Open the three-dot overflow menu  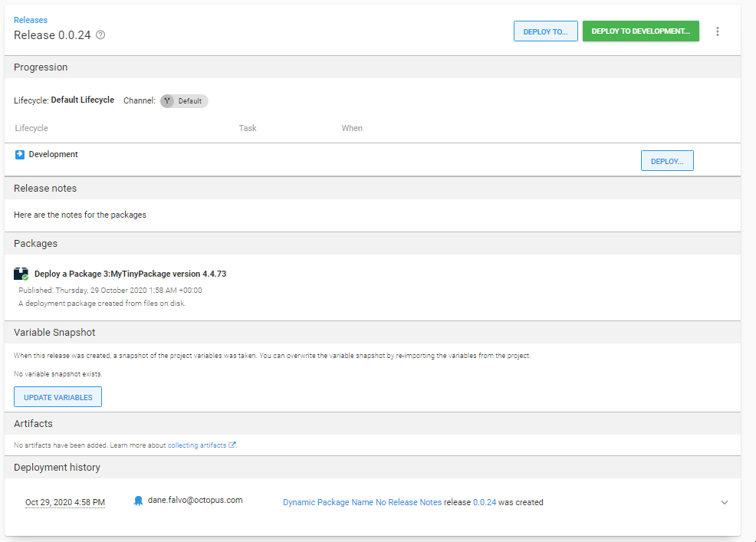click(718, 31)
